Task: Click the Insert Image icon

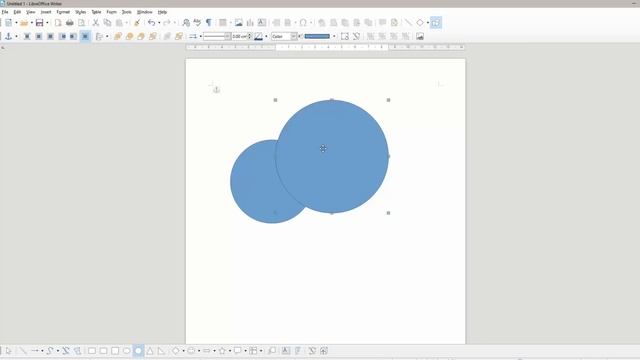Action: pos(239,23)
